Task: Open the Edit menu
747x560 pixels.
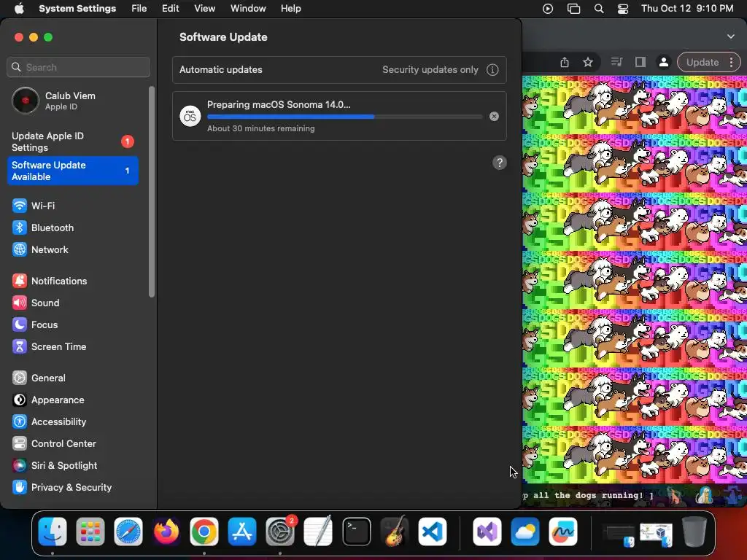Action: coord(170,9)
